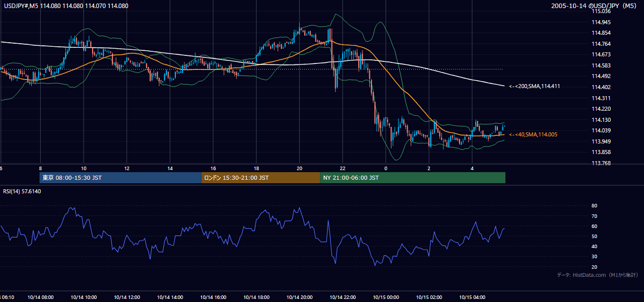This screenshot has height=302, width=644.
Task: Click hour label 18 under the price chart
Action: (256, 168)
